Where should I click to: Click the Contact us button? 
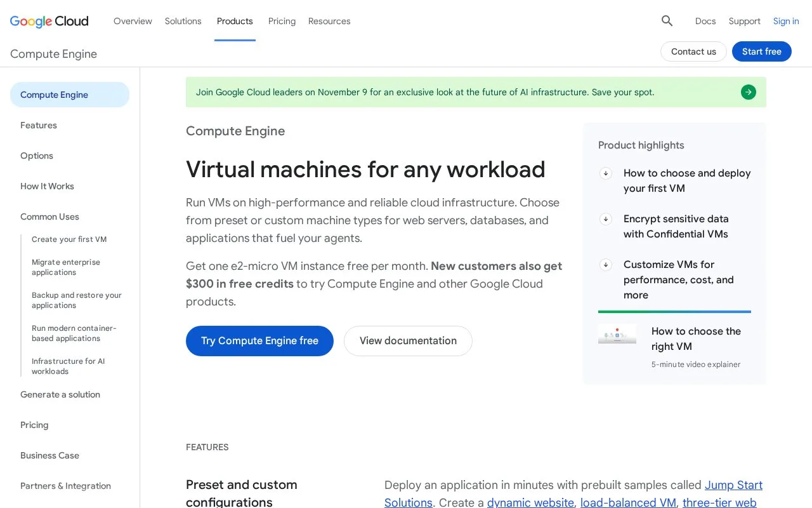(693, 51)
